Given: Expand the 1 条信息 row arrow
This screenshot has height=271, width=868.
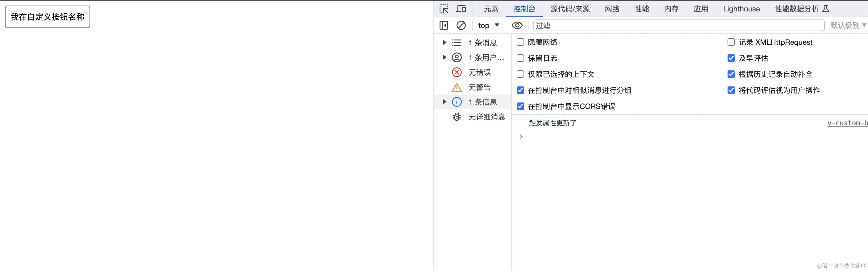Looking at the screenshot, I should tap(444, 102).
